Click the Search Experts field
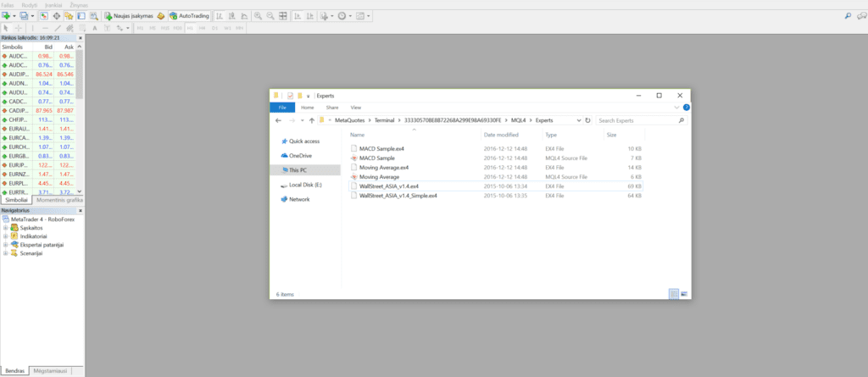The width and height of the screenshot is (868, 377). click(x=642, y=120)
